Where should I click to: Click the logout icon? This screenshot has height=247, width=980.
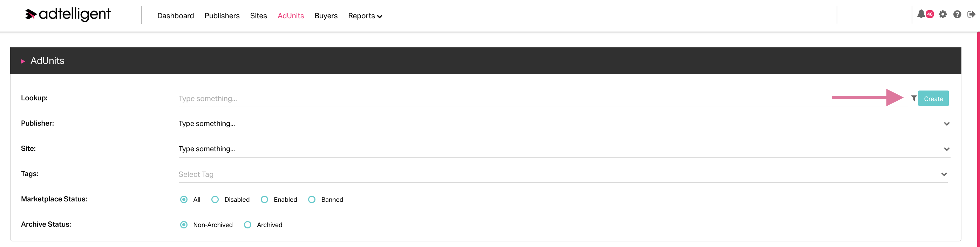(971, 14)
